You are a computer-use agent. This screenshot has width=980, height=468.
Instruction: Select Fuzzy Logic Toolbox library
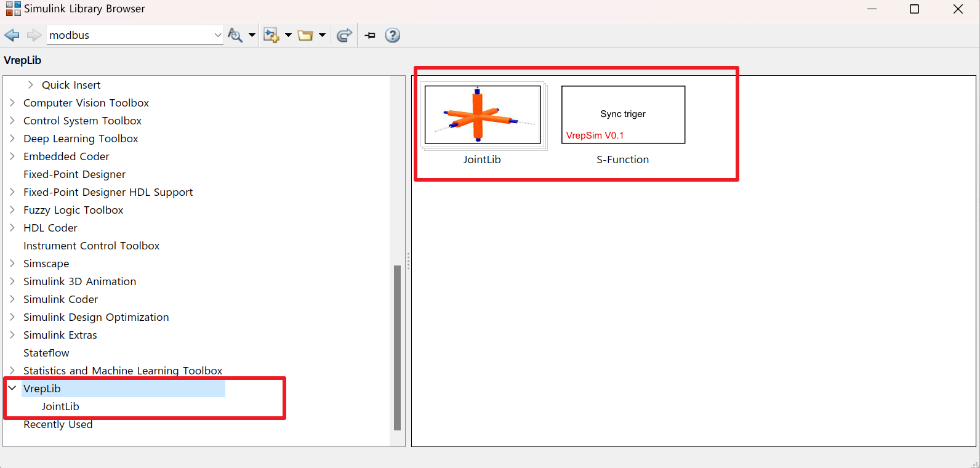tap(73, 210)
